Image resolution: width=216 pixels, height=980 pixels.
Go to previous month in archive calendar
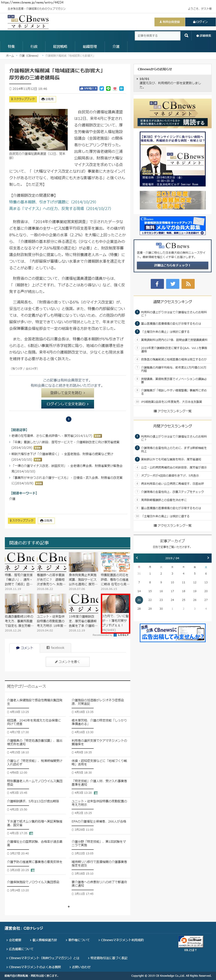(137, 558)
